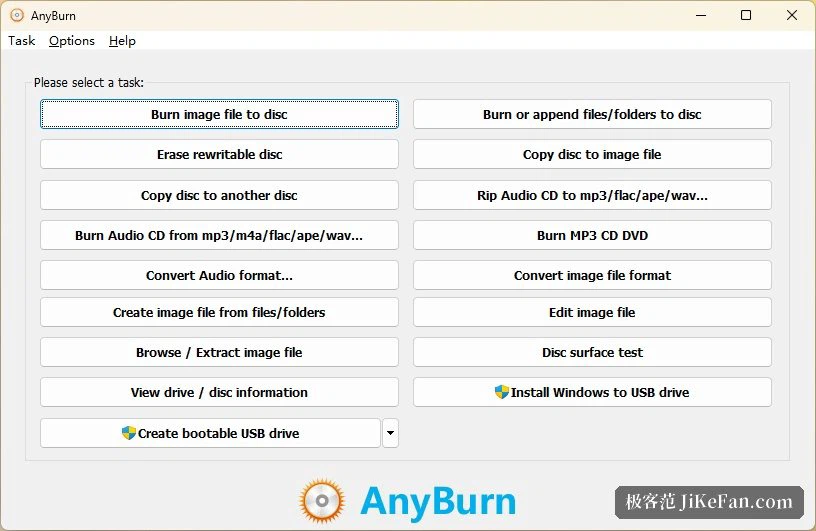Open Convert Audio format task
816x531 pixels.
coord(219,275)
